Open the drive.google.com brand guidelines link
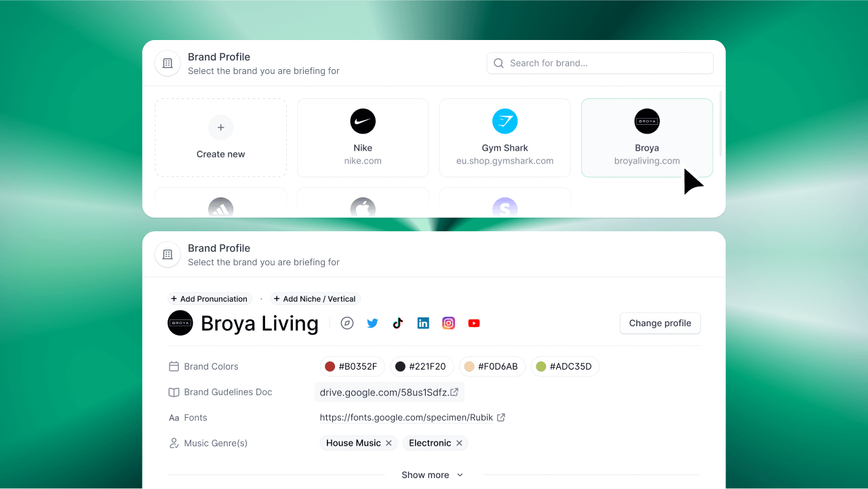Screen dimensions: 868x489 (x=387, y=392)
